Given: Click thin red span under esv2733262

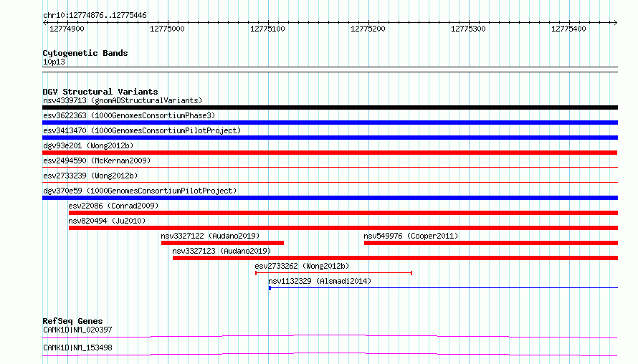Looking at the screenshot, I should 333,273.
